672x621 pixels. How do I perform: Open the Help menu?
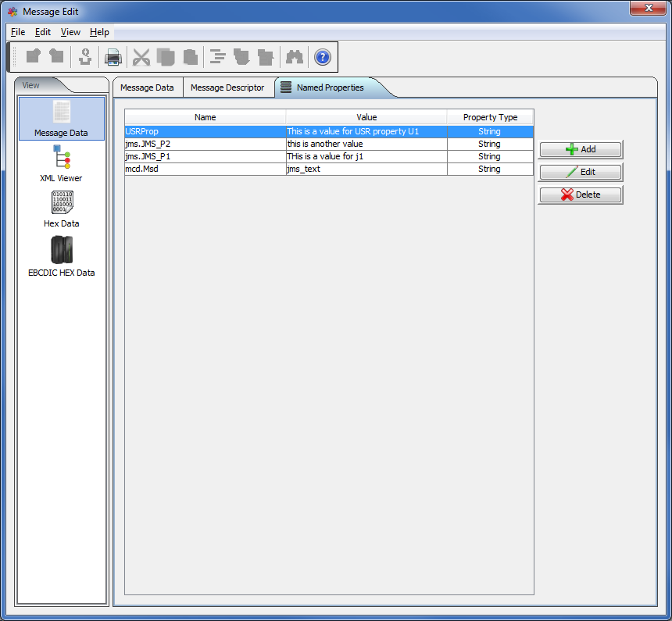coord(99,32)
